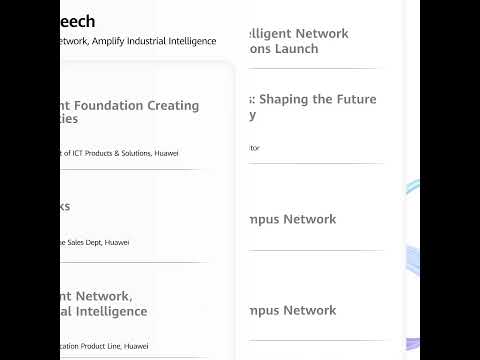Image resolution: width=480 pixels, height=360 pixels.
Task: Click the divider below the first Campus Network
Action: 316,250
